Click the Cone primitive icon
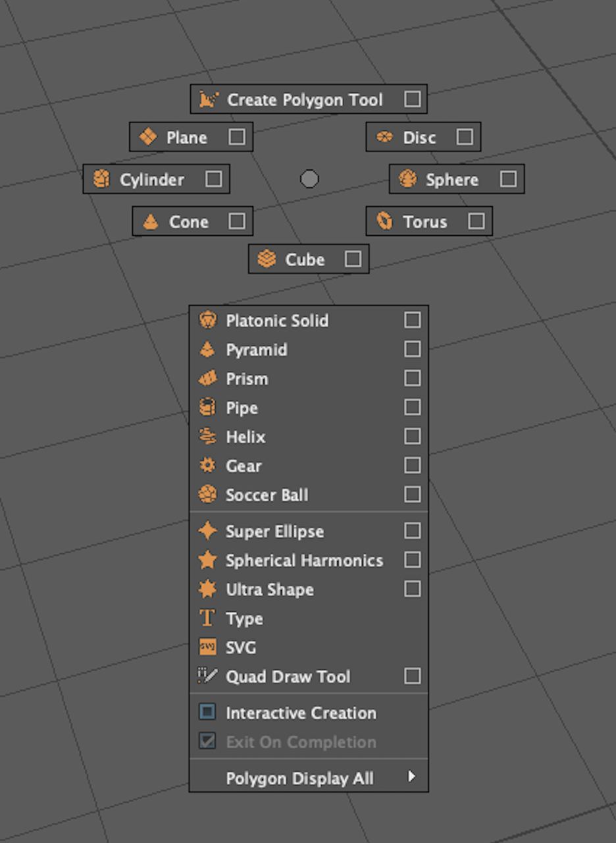This screenshot has height=843, width=616. (151, 221)
